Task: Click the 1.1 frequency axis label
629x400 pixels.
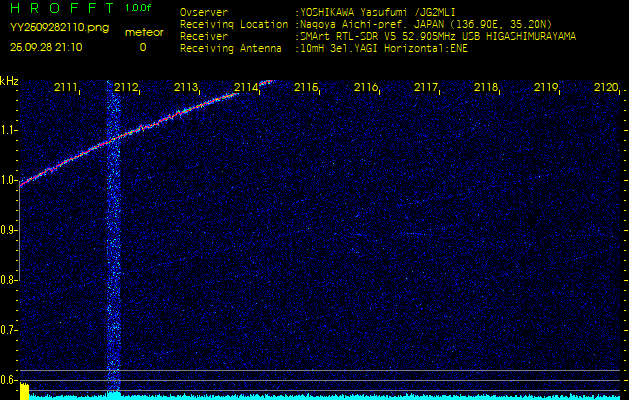Action: pyautogui.click(x=9, y=130)
